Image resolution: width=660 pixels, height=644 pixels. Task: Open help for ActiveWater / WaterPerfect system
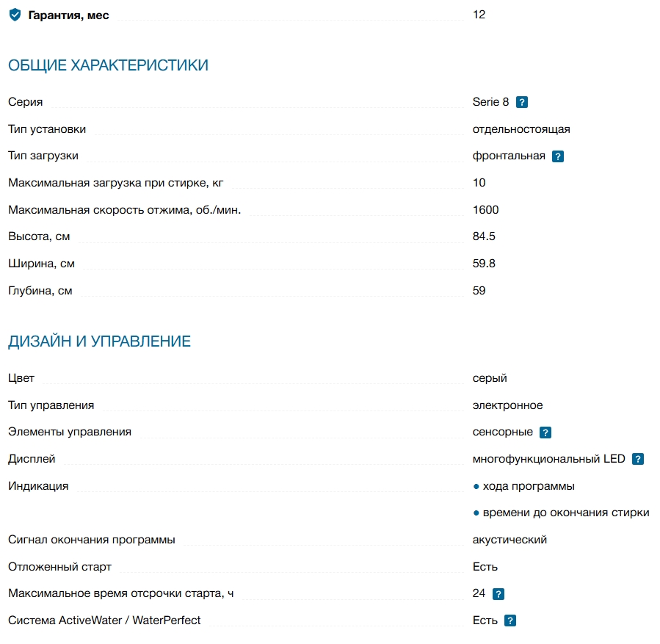(x=510, y=621)
